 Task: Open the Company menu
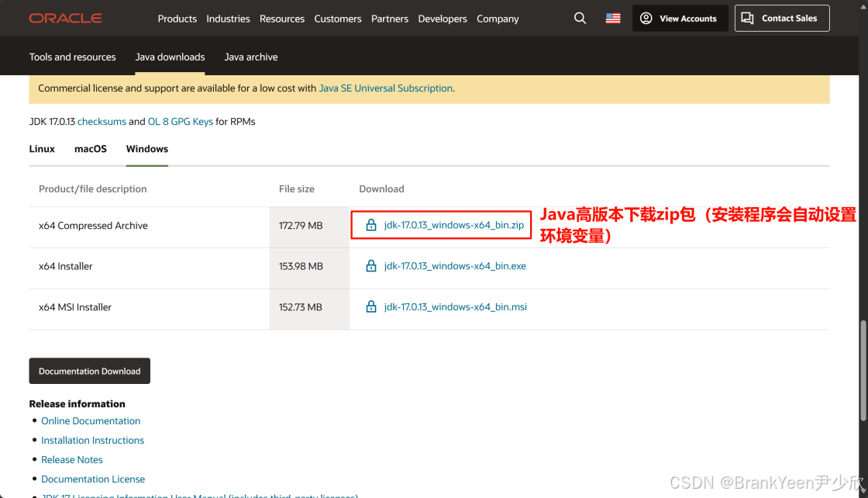click(x=498, y=19)
